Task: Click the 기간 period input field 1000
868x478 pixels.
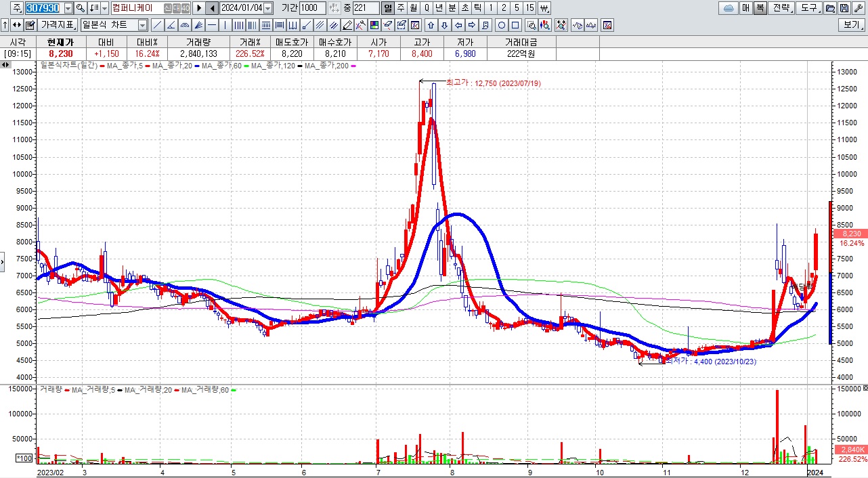Action: point(312,8)
